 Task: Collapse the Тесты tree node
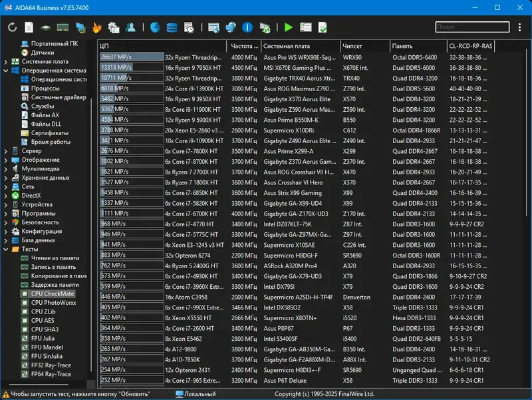(5, 249)
